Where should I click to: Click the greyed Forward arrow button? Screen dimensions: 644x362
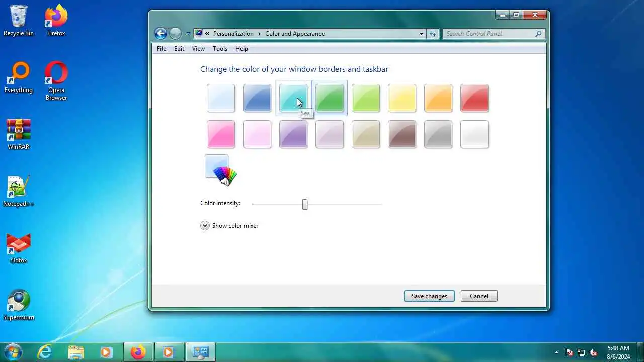pyautogui.click(x=175, y=34)
